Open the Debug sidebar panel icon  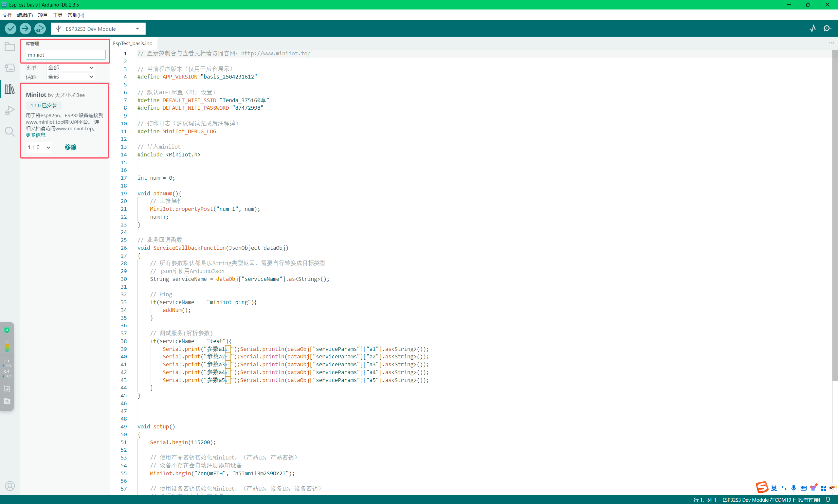[x=9, y=110]
